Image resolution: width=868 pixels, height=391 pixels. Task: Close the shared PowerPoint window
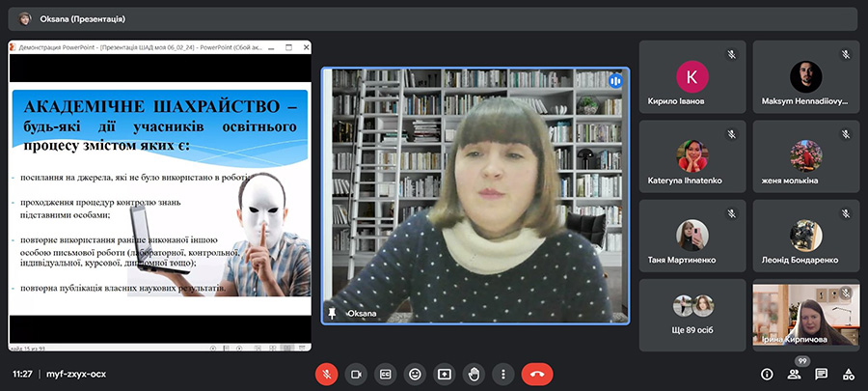coord(306,47)
